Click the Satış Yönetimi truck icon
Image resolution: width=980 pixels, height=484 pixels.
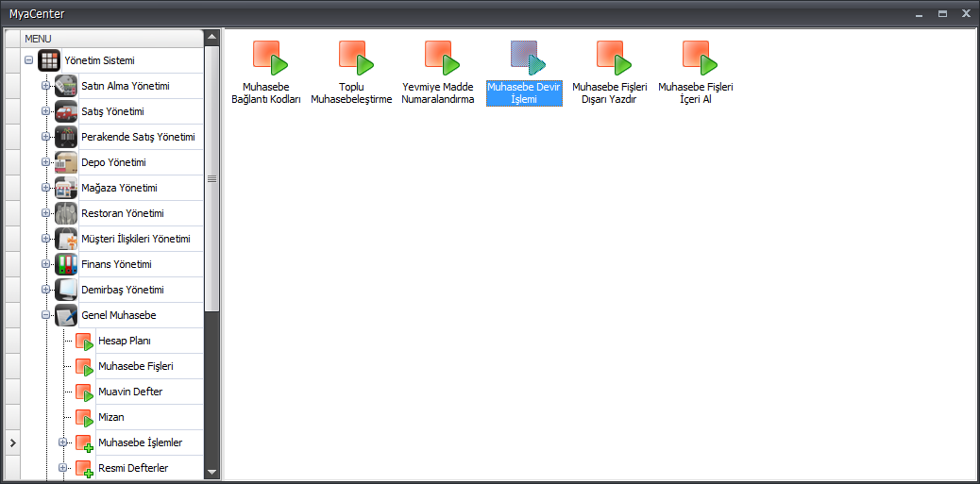(x=66, y=111)
